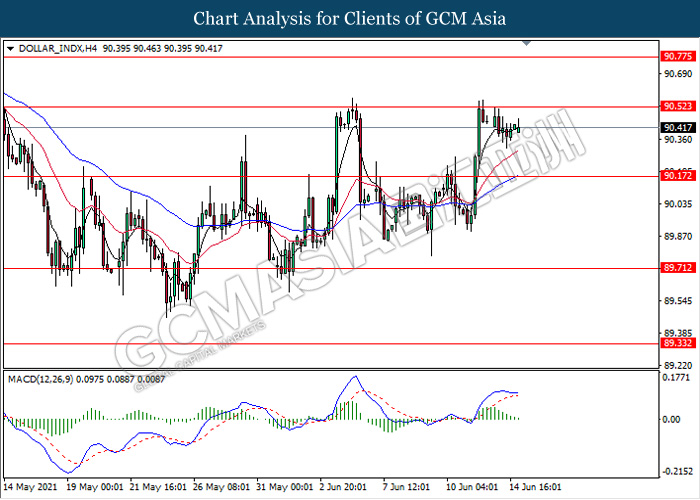
Task: Click the -0.2152 MACD scale value
Action: click(677, 471)
